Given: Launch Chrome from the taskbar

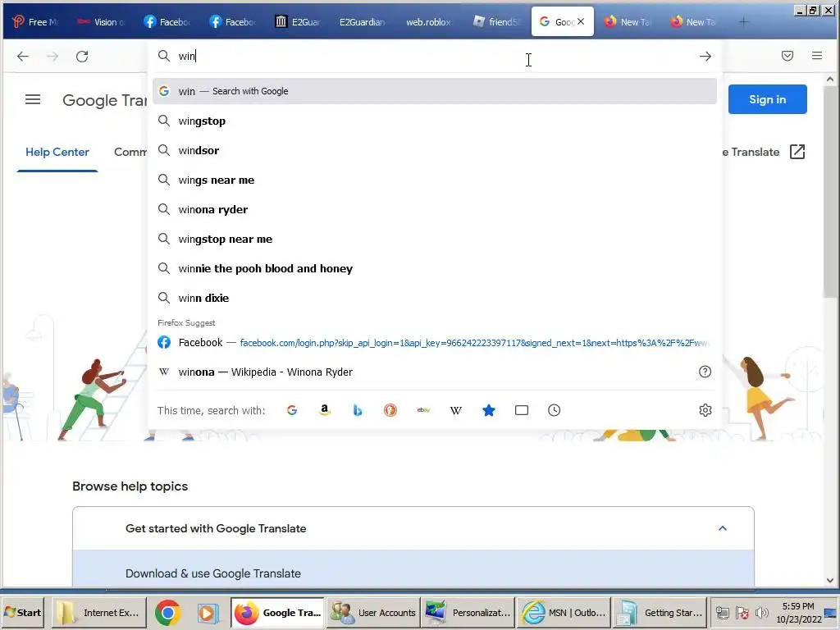Looking at the screenshot, I should click(167, 613).
